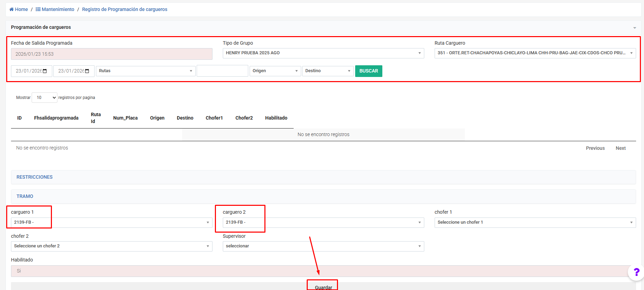The height and width of the screenshot is (290, 644).
Task: Go to the Next page
Action: click(620, 148)
